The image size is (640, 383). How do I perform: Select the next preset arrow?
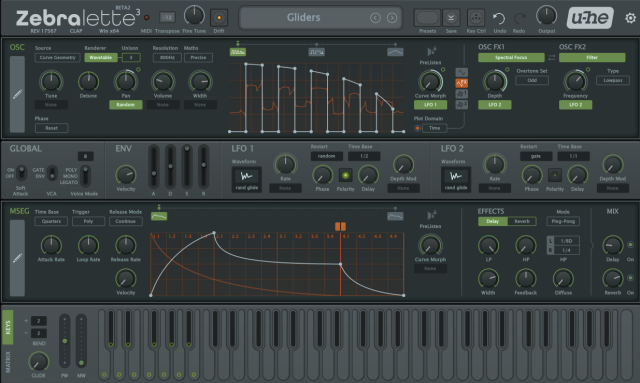point(392,18)
